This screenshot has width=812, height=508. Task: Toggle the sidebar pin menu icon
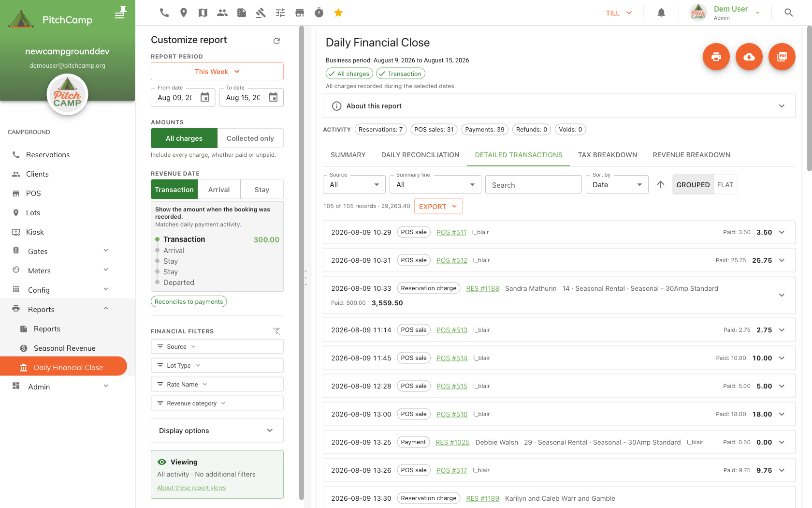coord(121,13)
